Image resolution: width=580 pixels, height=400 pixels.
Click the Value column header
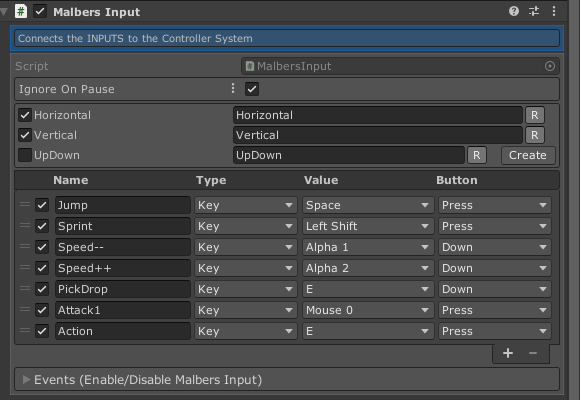point(321,180)
